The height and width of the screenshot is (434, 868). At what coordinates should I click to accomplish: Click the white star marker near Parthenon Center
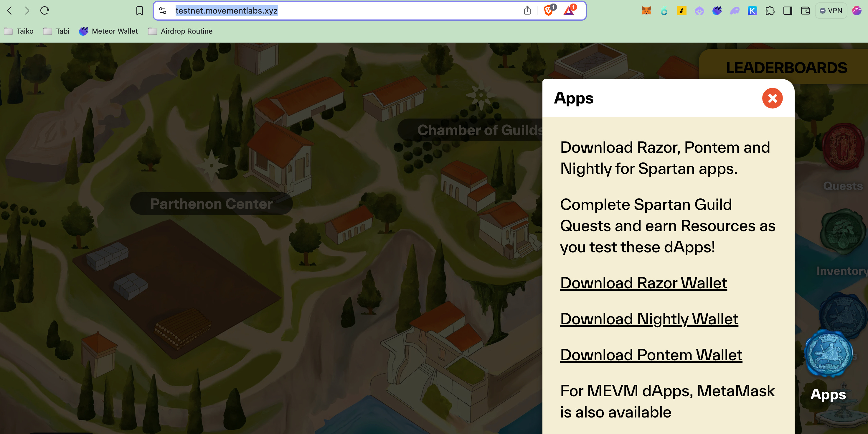point(211,165)
